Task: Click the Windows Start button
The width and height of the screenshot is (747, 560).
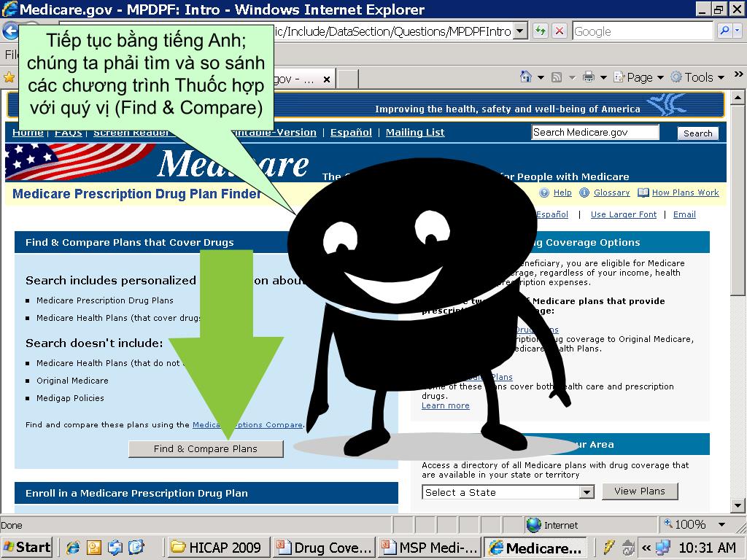Action: (x=27, y=547)
